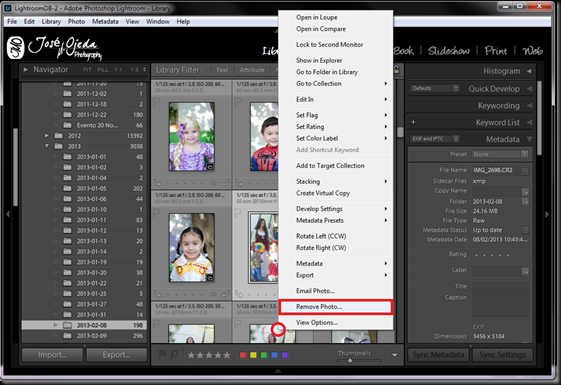Choose Remove Photo... from context menu
The image size is (561, 385).
[336, 307]
